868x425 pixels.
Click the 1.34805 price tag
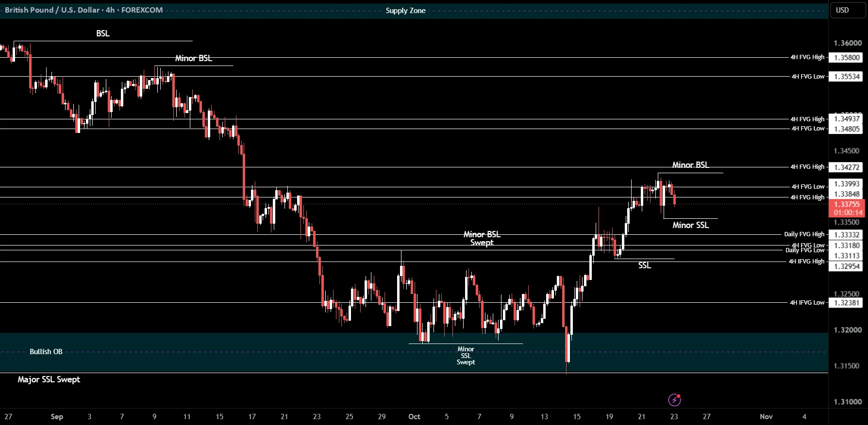coord(847,129)
